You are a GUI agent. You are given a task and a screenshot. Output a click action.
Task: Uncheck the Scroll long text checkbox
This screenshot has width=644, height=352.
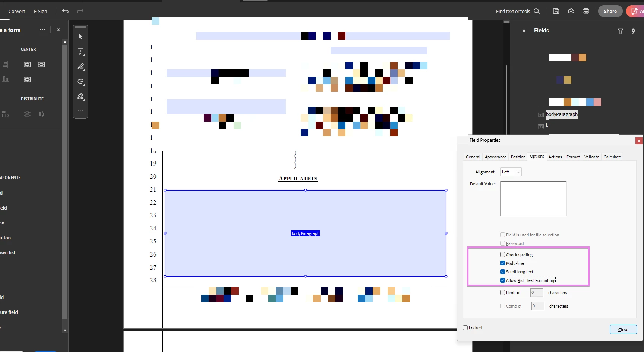(502, 272)
